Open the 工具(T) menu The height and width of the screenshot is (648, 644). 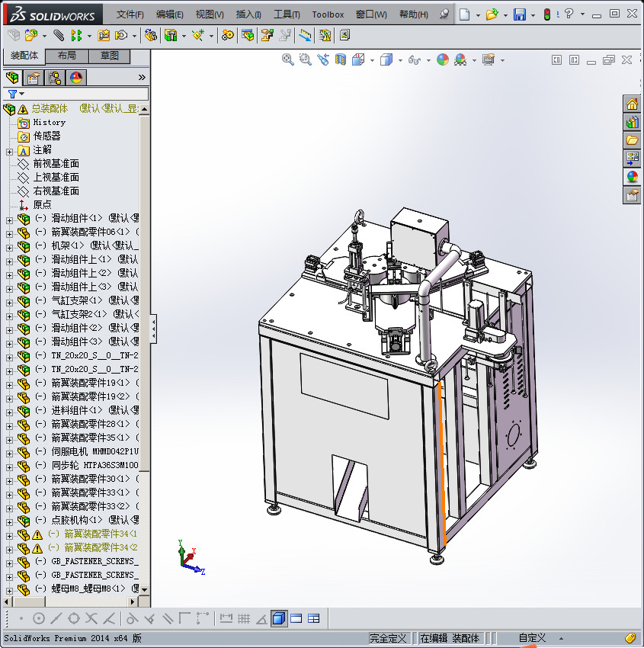(x=287, y=14)
